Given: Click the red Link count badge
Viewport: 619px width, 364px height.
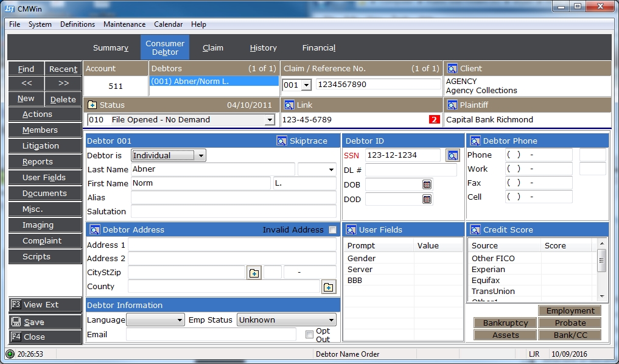Looking at the screenshot, I should coord(434,119).
